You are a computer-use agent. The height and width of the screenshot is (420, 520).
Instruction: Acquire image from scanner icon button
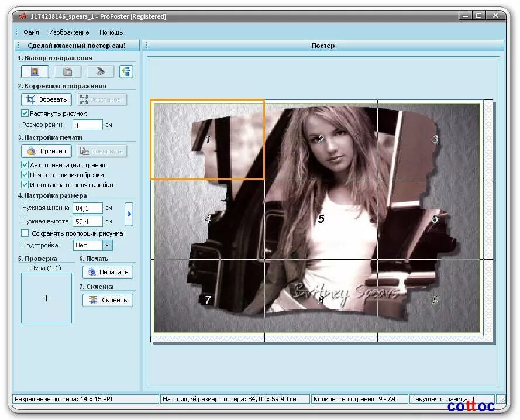point(100,71)
